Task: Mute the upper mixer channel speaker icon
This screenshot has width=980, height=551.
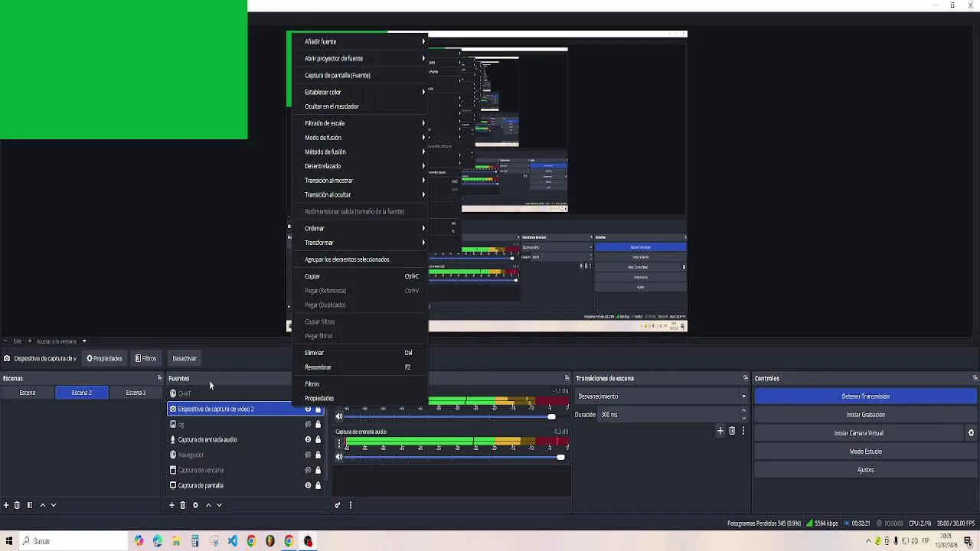Action: 339,416
